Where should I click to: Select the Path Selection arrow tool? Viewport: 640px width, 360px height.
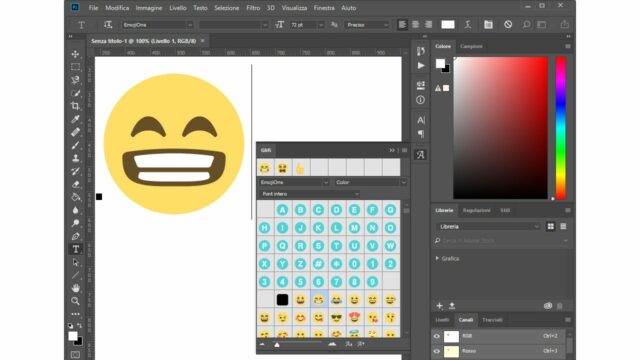75,262
